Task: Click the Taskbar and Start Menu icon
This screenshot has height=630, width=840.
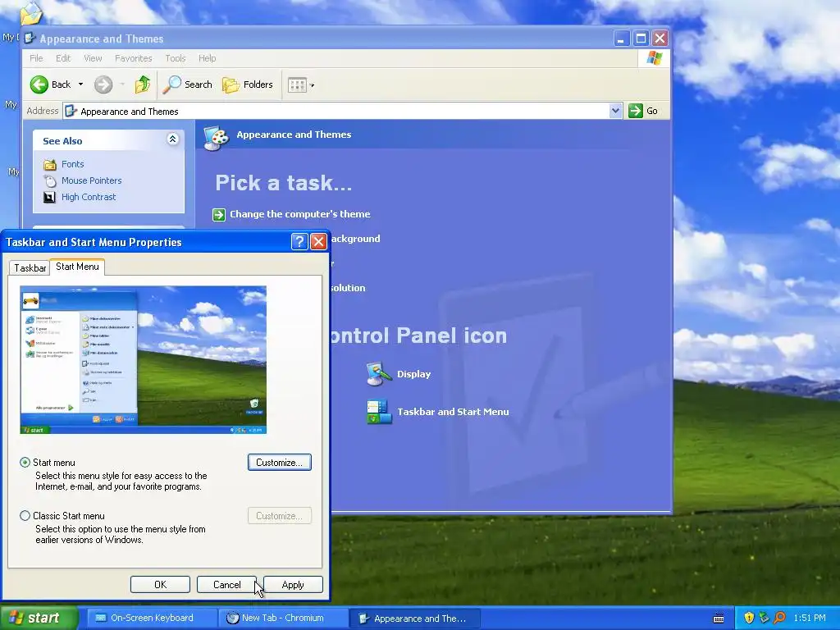Action: pyautogui.click(x=379, y=412)
